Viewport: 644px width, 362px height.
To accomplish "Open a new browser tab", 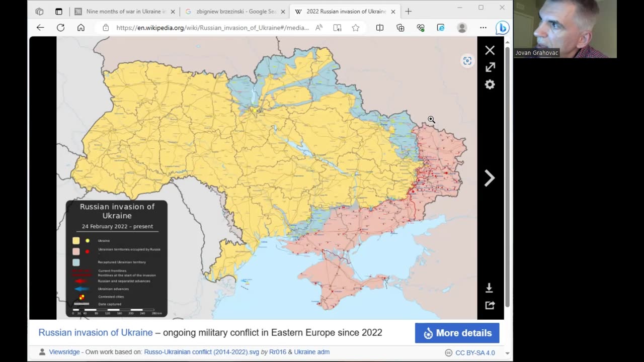I will click(408, 11).
